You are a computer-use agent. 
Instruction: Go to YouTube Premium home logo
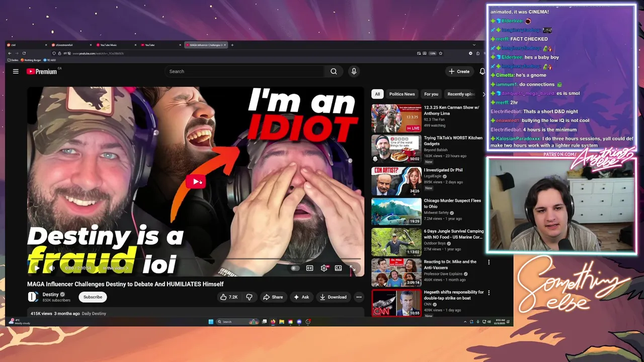click(42, 71)
